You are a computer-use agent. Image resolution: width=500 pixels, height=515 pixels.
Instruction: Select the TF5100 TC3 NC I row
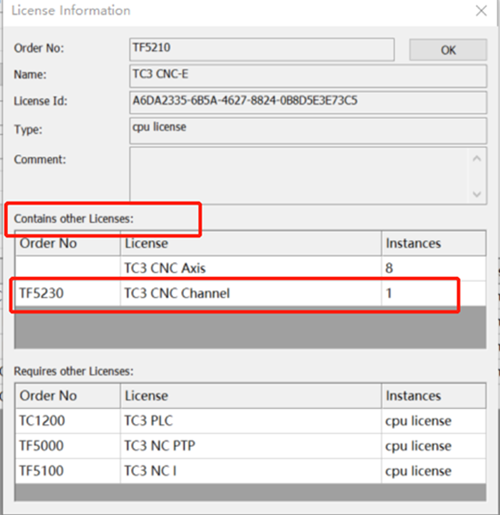(x=250, y=471)
